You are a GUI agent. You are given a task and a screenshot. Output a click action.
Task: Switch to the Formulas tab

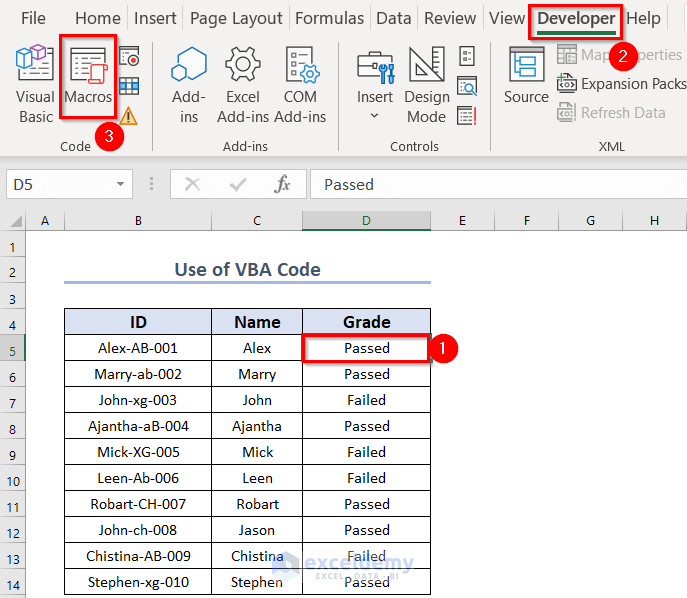pyautogui.click(x=329, y=18)
